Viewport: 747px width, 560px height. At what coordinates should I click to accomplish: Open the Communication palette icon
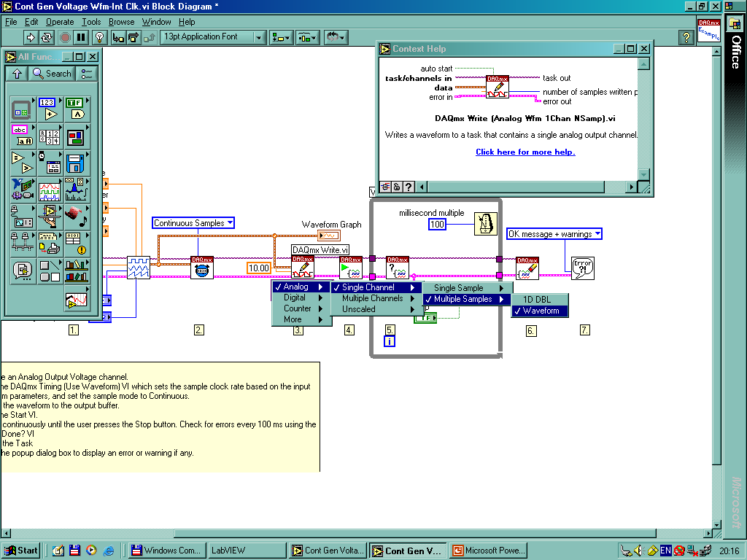coord(22,244)
